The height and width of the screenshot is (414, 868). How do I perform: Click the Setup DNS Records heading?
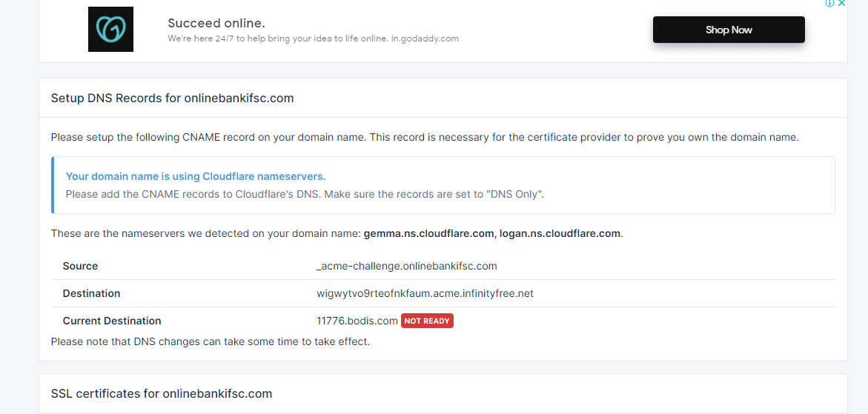tap(172, 98)
